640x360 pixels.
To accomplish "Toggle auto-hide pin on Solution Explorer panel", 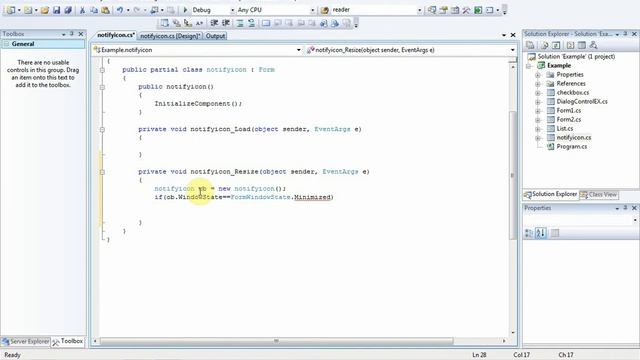I will click(x=625, y=34).
